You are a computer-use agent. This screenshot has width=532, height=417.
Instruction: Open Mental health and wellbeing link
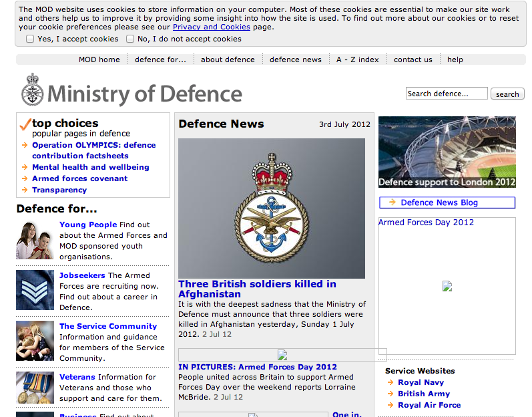tap(91, 167)
